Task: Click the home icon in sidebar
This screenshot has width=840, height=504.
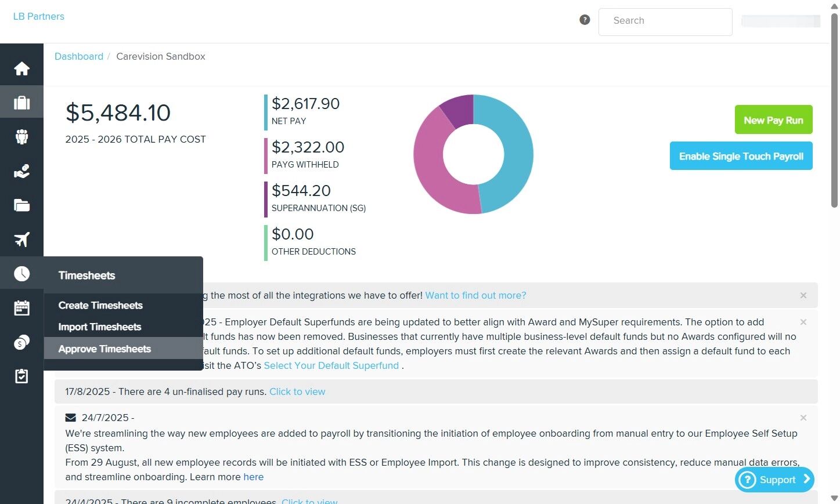Action: (21, 68)
